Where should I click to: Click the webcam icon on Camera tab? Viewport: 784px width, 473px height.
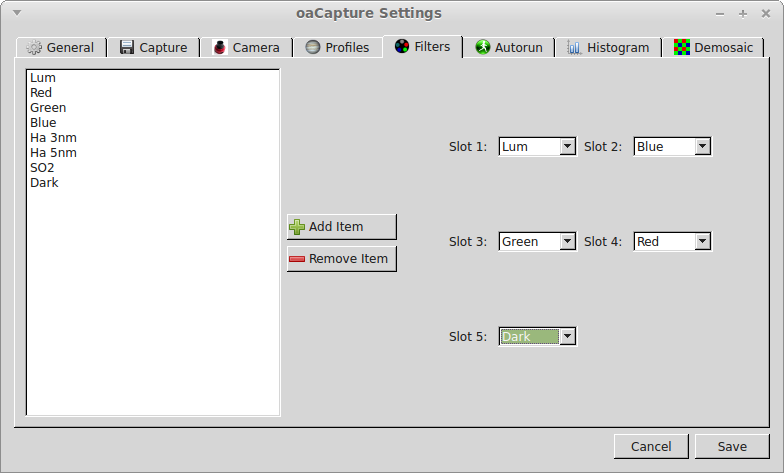(x=220, y=48)
